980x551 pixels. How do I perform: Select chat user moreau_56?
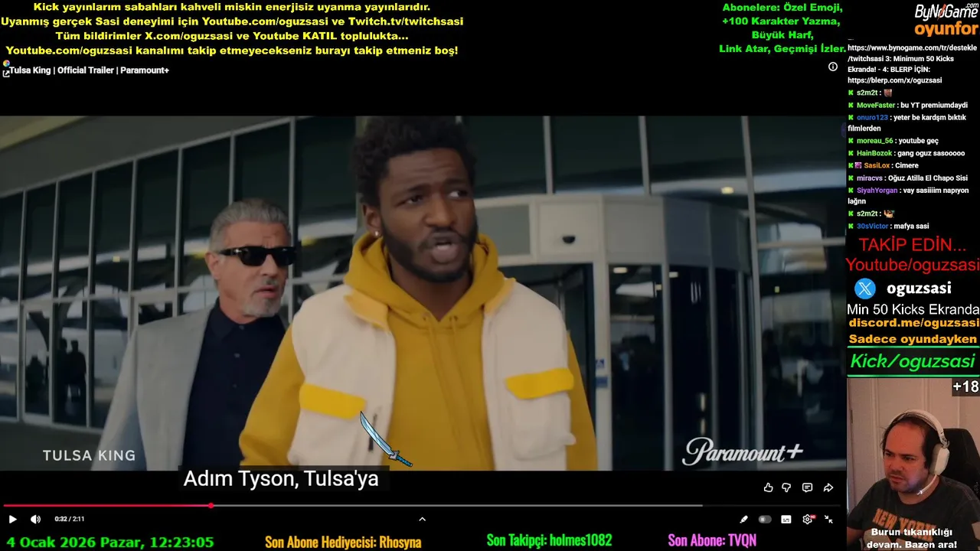tap(874, 141)
